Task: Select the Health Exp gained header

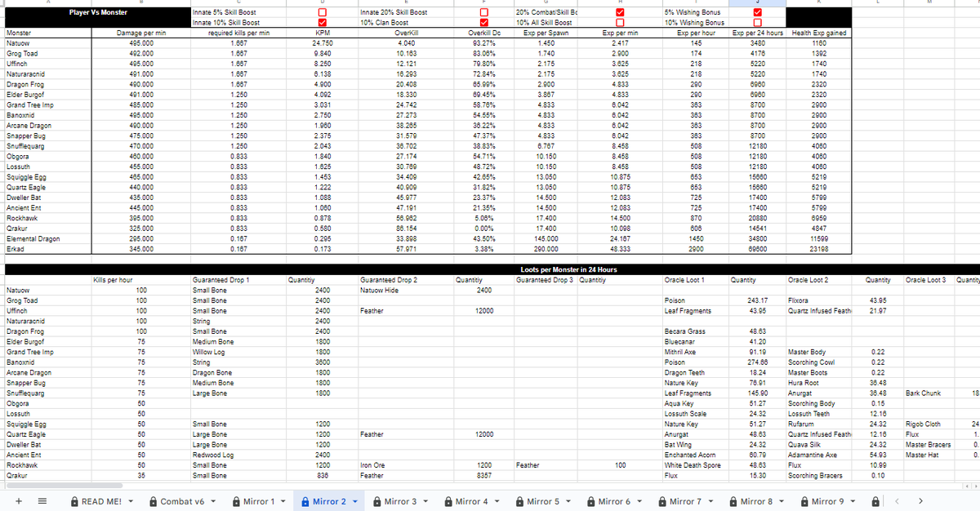Action: [x=819, y=33]
